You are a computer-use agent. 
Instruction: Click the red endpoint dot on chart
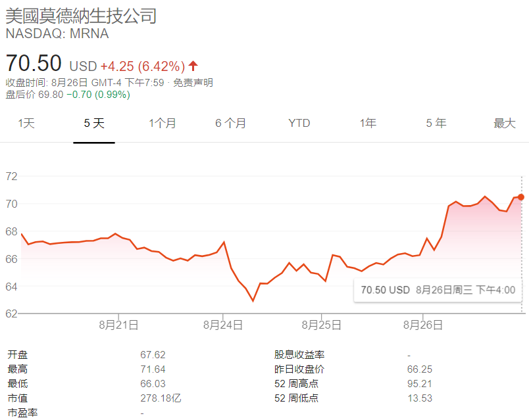click(x=521, y=197)
